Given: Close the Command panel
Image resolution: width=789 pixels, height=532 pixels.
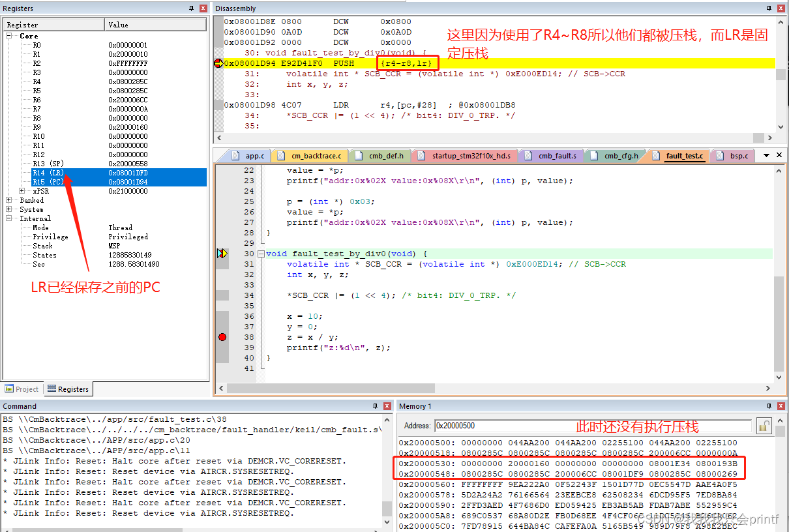Looking at the screenshot, I should pos(385,406).
